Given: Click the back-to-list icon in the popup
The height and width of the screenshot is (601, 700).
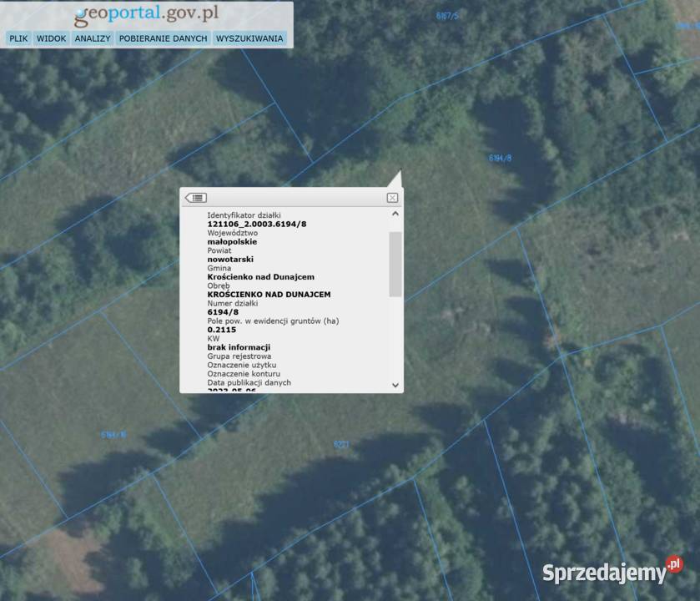Looking at the screenshot, I should 196,198.
